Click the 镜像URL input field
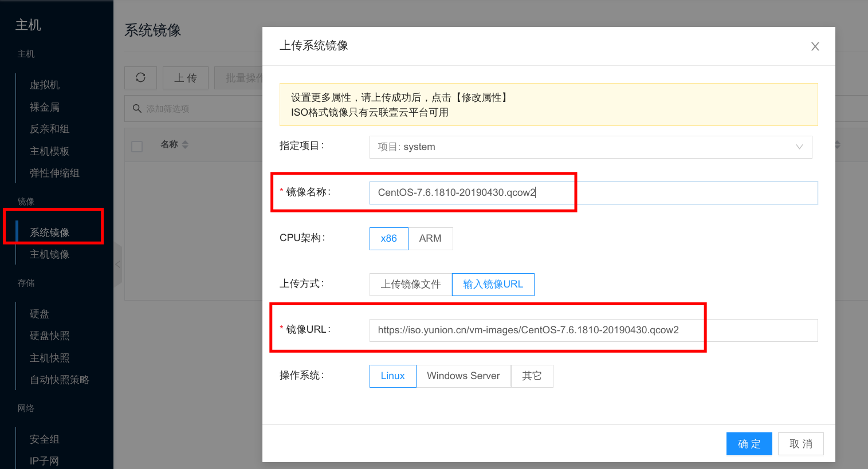 tap(593, 330)
